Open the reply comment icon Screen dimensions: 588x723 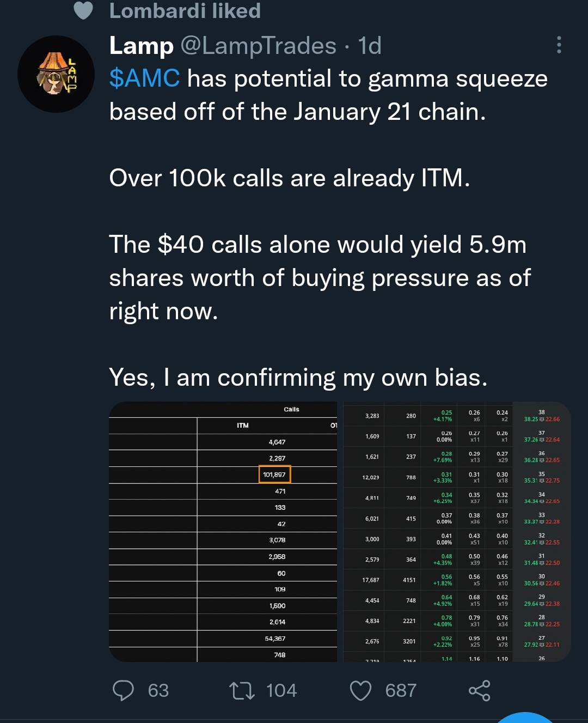123,690
